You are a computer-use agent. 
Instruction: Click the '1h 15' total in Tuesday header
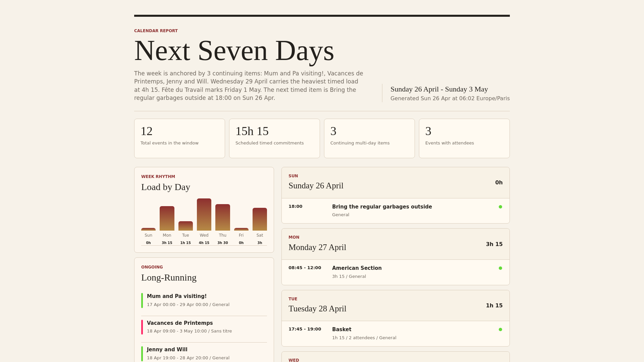tap(494, 305)
